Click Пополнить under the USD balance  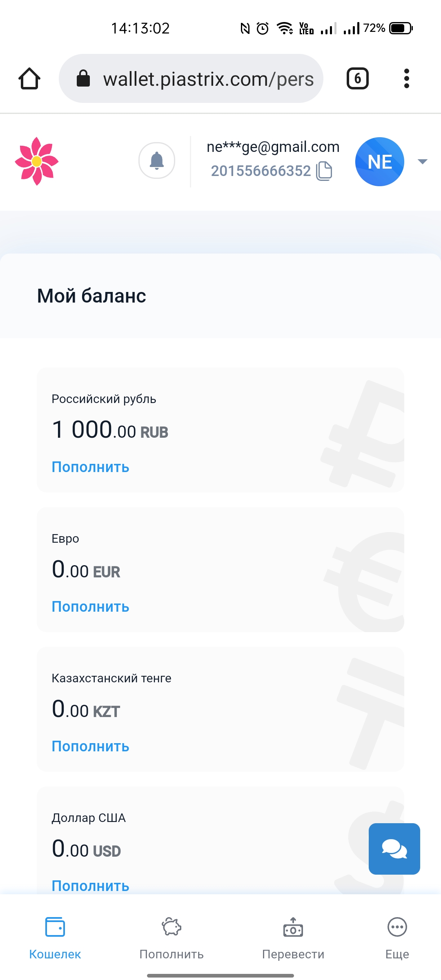click(x=90, y=886)
